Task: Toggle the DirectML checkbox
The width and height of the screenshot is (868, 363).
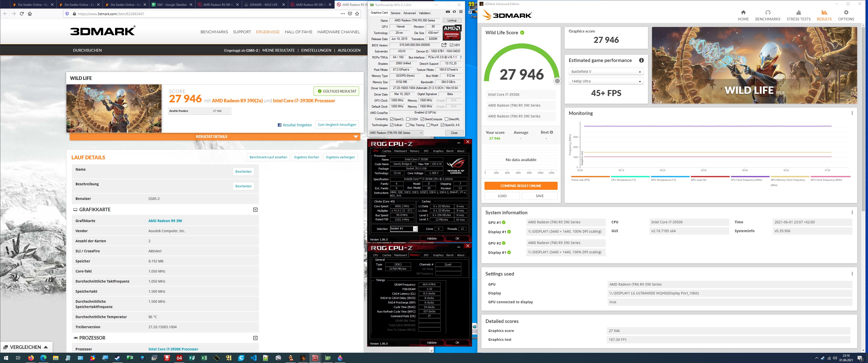Action: coord(446,119)
